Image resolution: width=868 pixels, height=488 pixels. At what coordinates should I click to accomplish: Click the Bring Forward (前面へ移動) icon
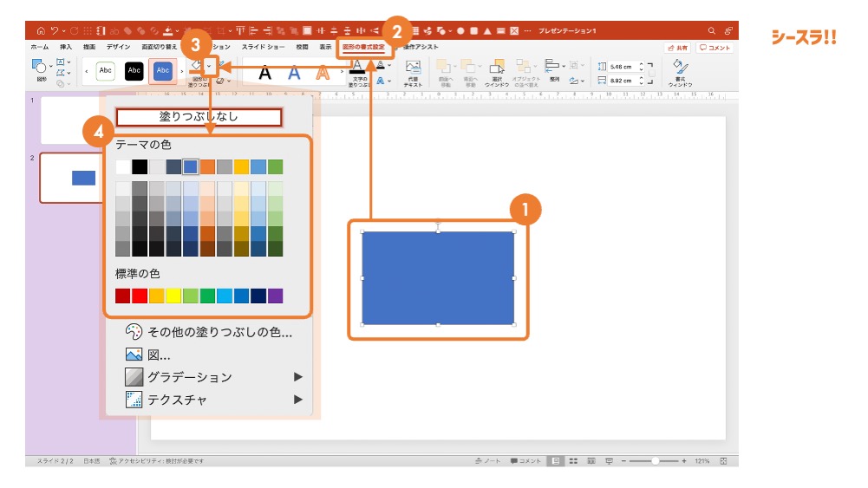(443, 67)
